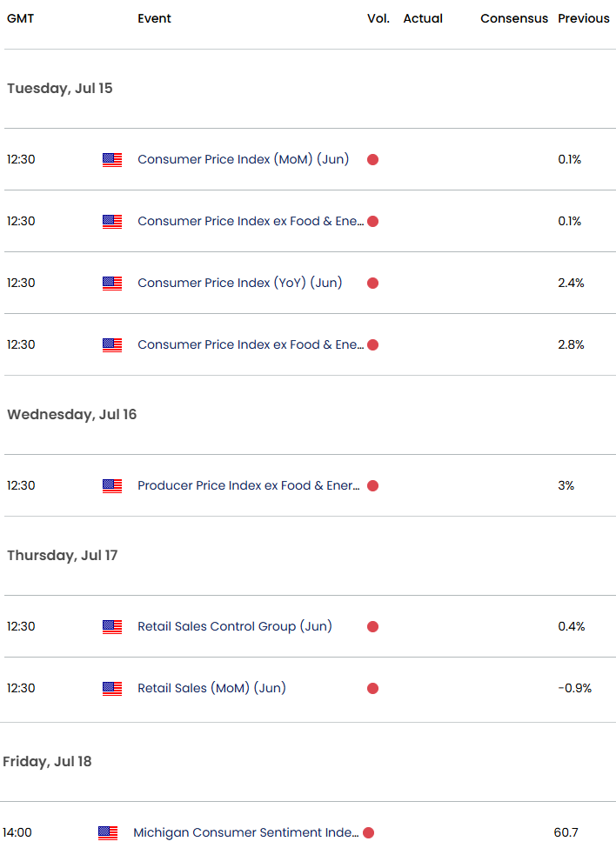Click US flag beside Retail Sales (MoM)
Viewport: 616px width, 848px height.
click(x=112, y=689)
